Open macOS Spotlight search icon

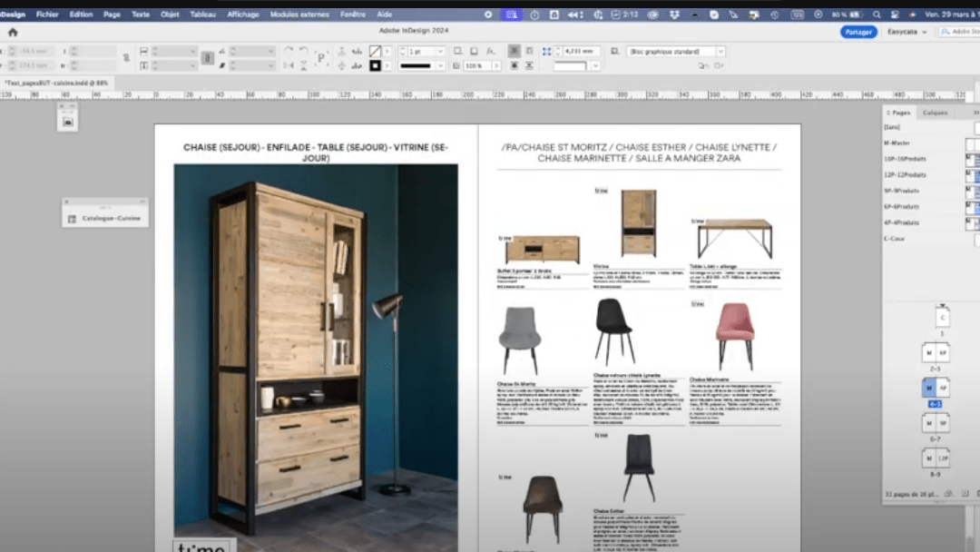(877, 15)
